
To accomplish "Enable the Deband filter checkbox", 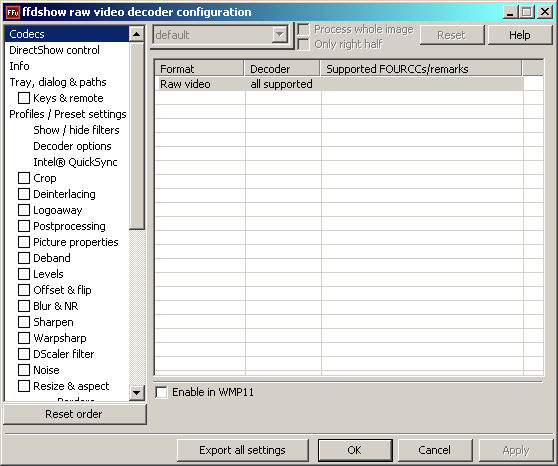I will pyautogui.click(x=24, y=258).
